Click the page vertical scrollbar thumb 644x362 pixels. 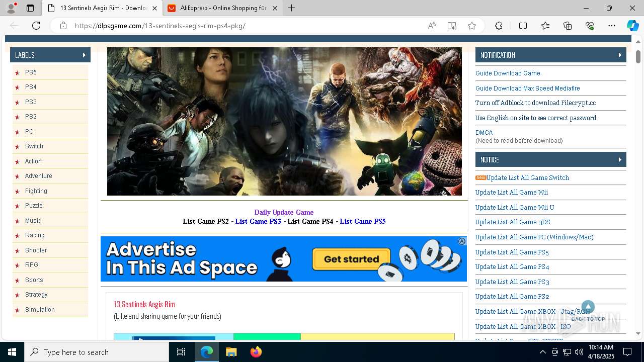tap(638, 57)
